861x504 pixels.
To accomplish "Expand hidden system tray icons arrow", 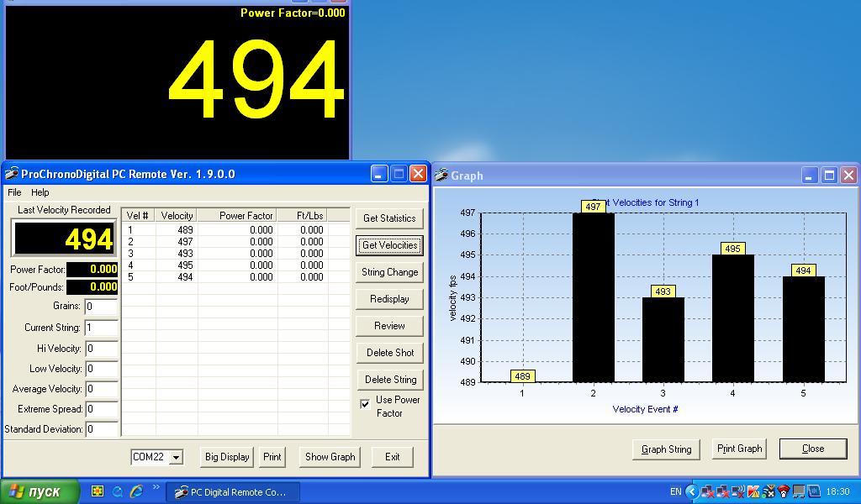I will 692,491.
